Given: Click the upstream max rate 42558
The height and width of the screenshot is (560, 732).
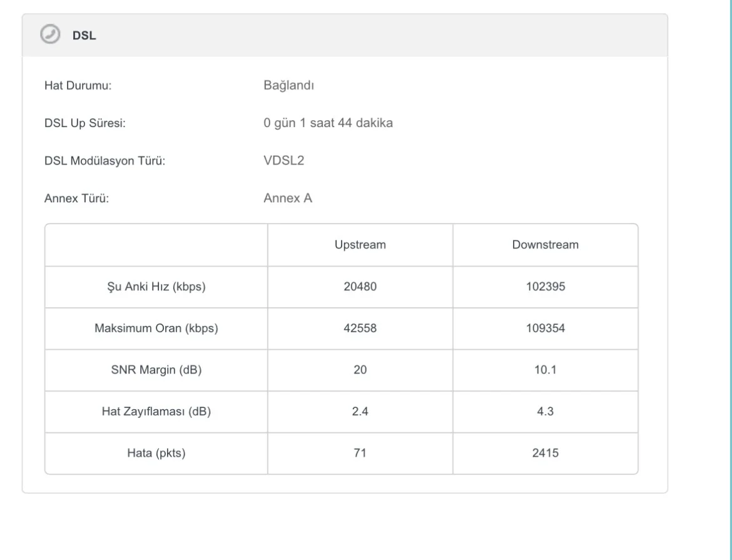Looking at the screenshot, I should pos(360,328).
